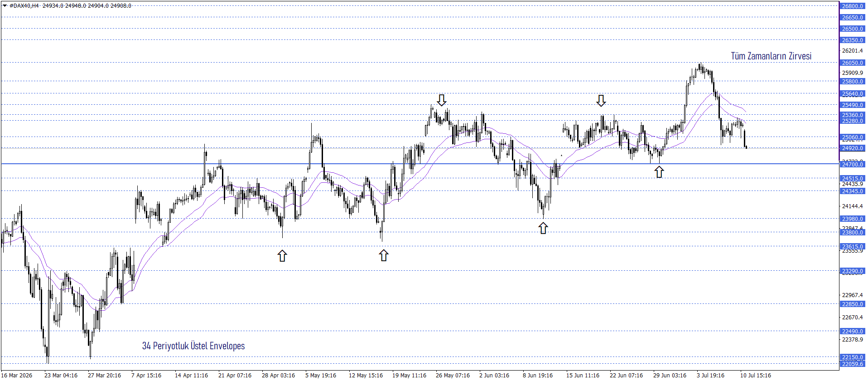Open the chart menu triangle beside #DAX40

5,6
